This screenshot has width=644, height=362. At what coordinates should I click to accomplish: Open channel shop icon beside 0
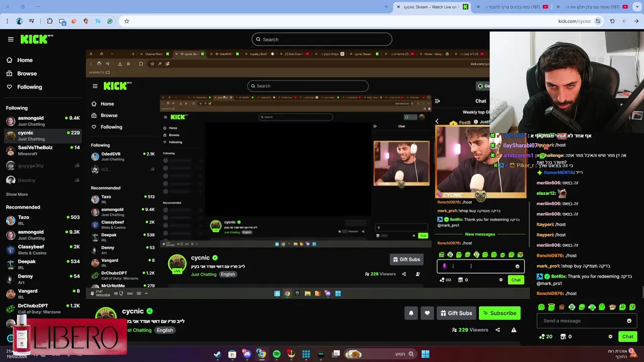click(x=563, y=336)
